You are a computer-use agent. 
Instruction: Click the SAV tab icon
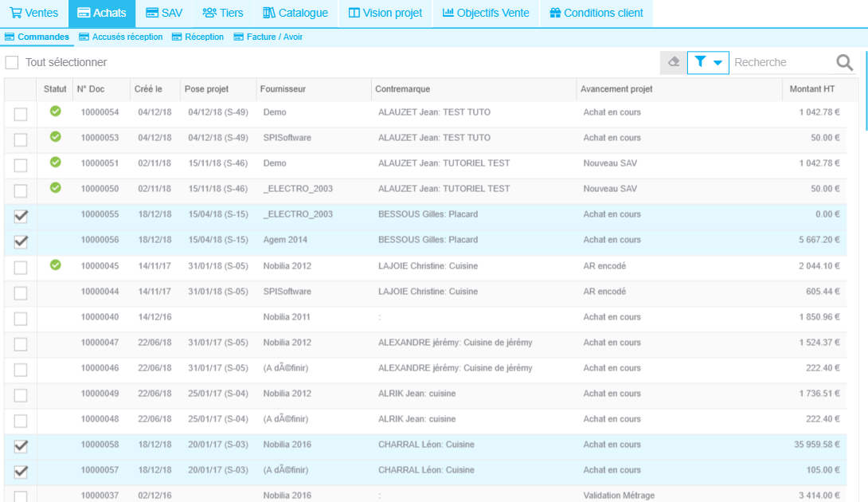pyautogui.click(x=151, y=13)
